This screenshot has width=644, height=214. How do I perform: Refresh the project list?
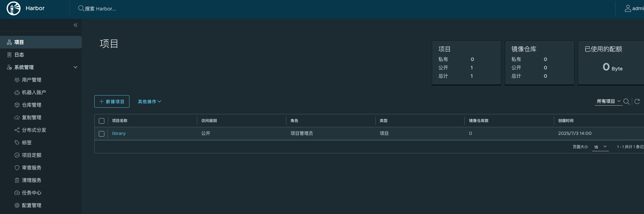(x=637, y=101)
